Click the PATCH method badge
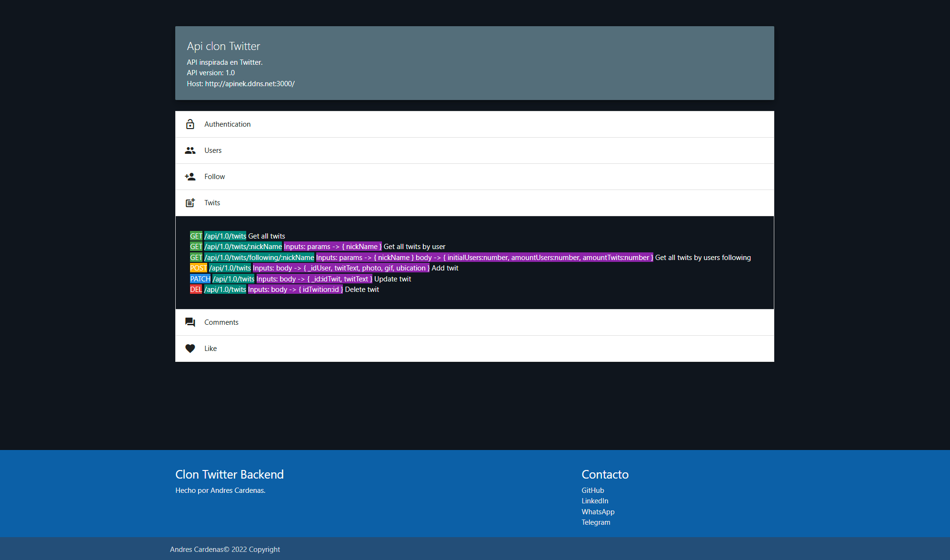The image size is (950, 560). 200,279
